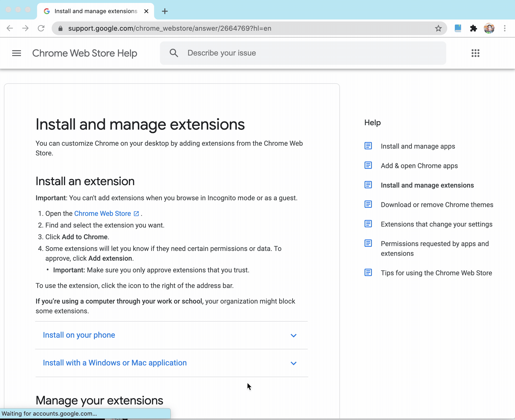515x420 pixels.
Task: Open the hamburger menu next to Chrome Web Store Help
Action: pos(17,53)
